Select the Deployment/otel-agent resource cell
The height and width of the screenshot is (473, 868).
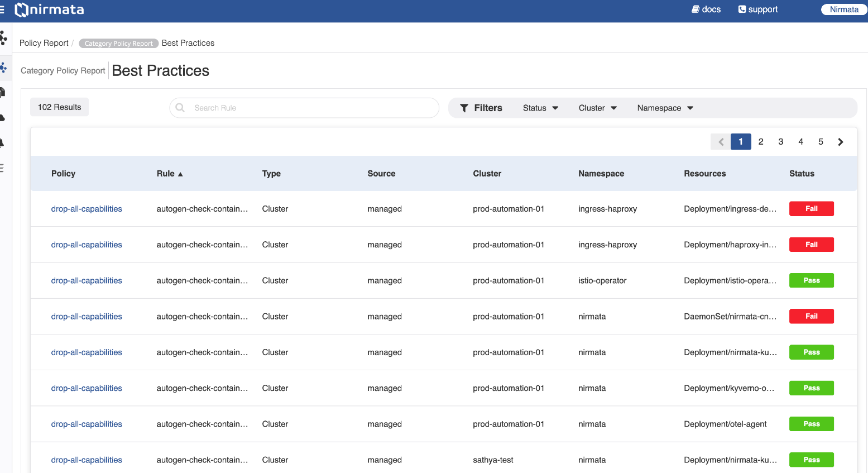725,424
